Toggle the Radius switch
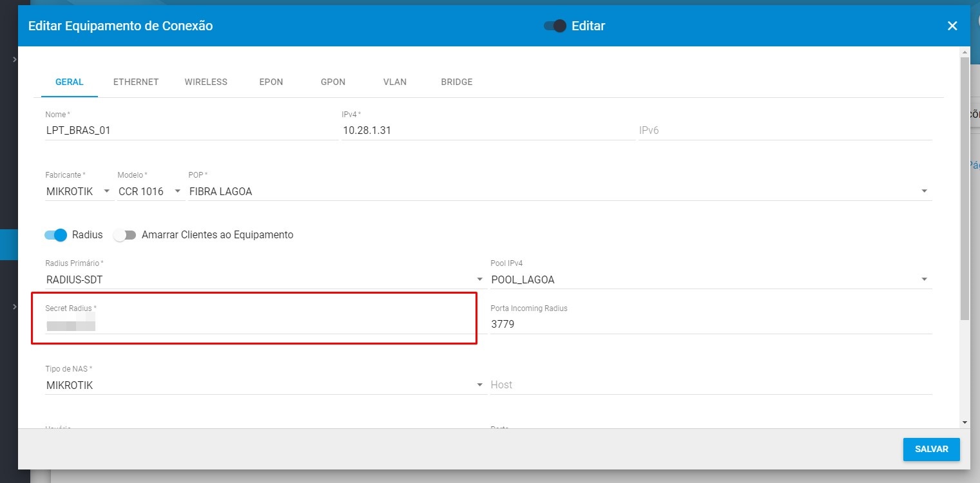Image resolution: width=980 pixels, height=483 pixels. [56, 235]
